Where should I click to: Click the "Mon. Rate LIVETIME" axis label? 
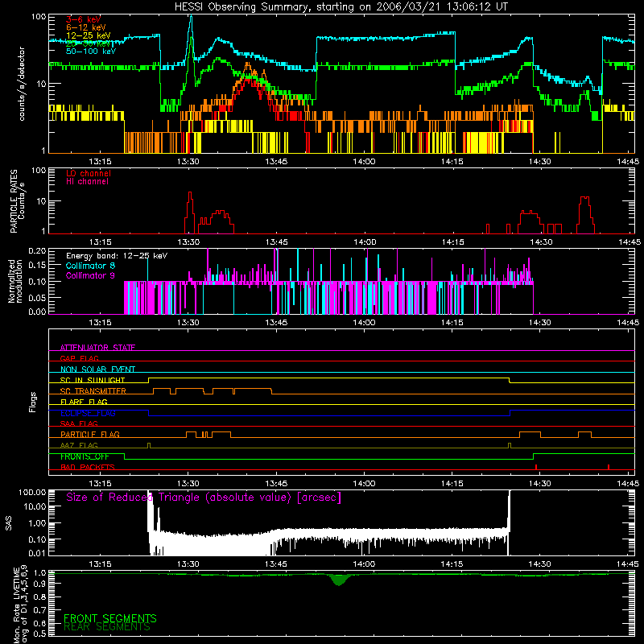point(16,605)
